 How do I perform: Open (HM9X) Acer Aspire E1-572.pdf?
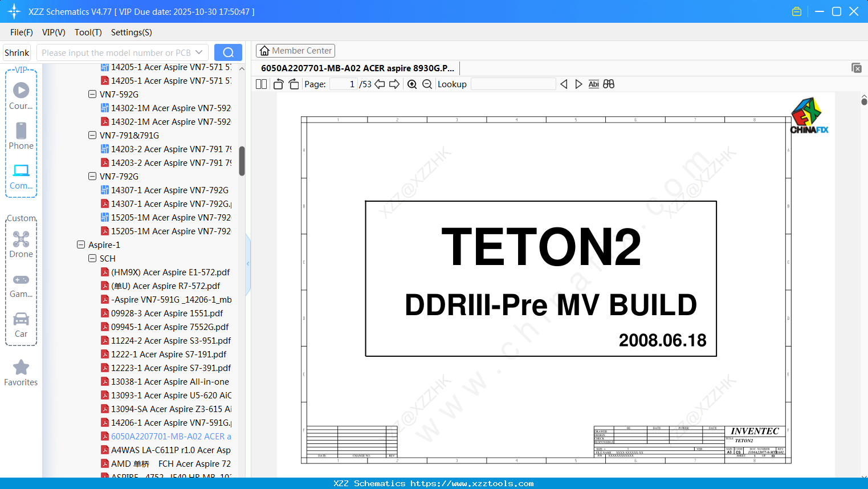tap(166, 272)
